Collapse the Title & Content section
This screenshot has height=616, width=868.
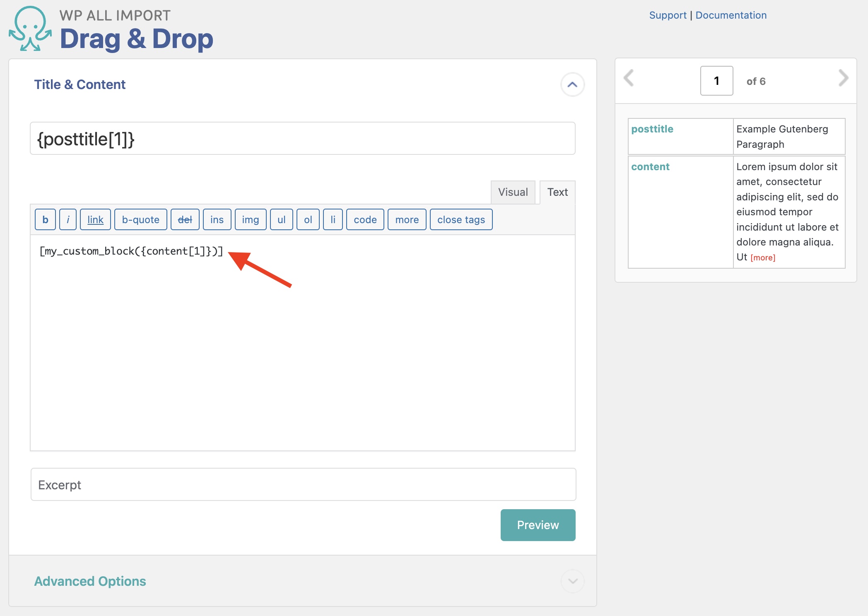572,85
